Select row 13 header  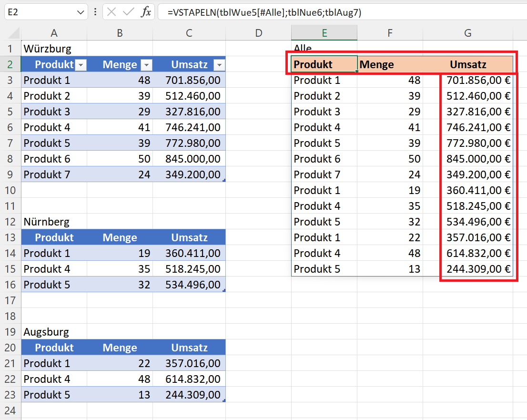pos(10,237)
